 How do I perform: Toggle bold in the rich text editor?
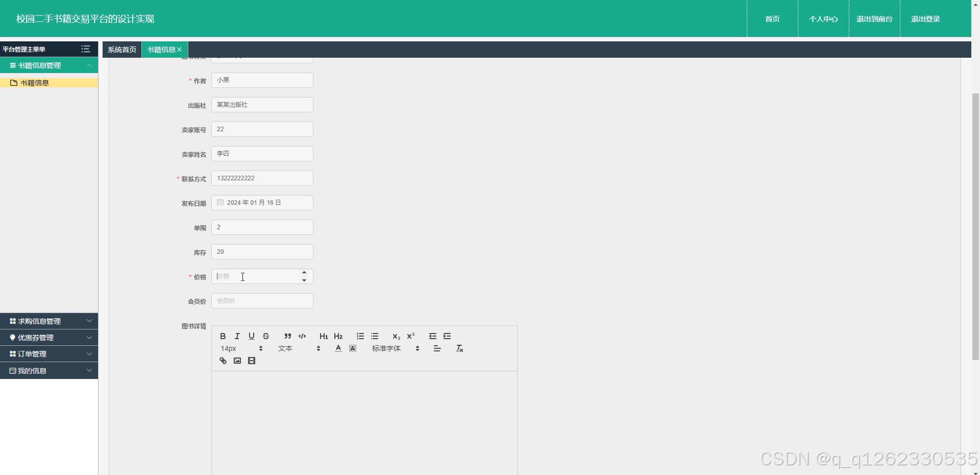coord(223,336)
